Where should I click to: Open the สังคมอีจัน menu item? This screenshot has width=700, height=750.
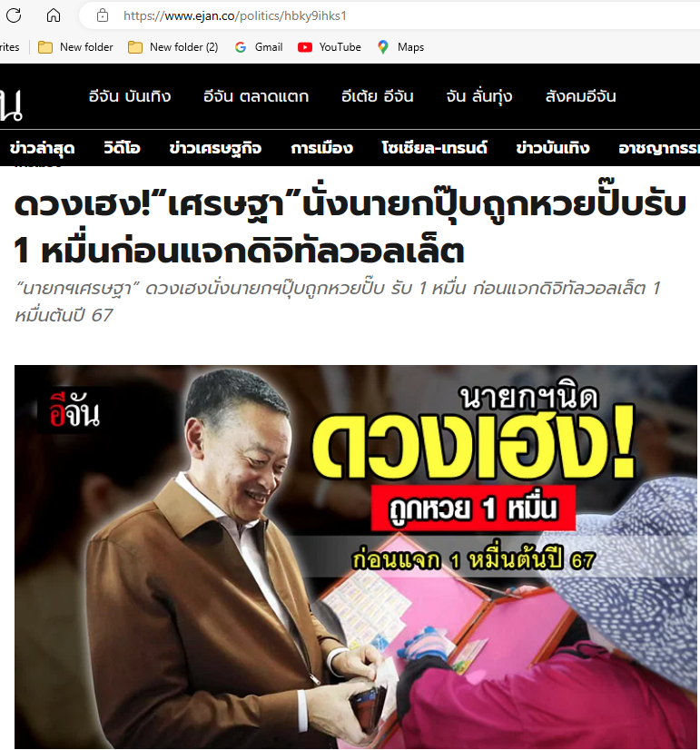coord(580,96)
